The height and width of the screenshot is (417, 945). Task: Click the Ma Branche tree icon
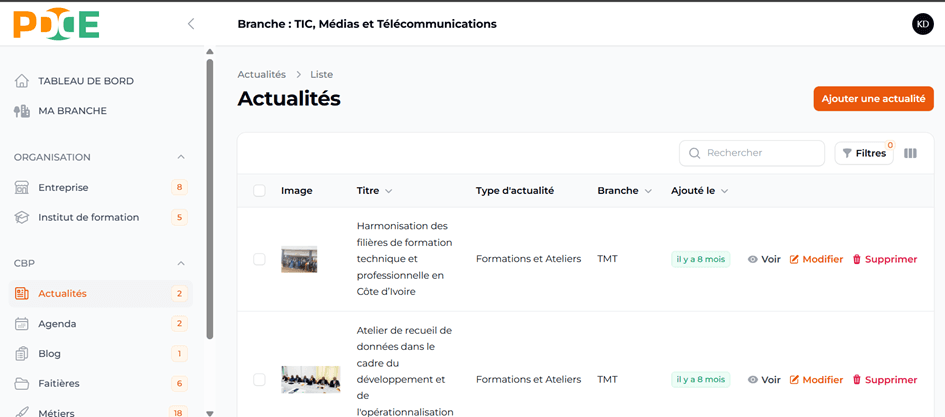pos(22,111)
